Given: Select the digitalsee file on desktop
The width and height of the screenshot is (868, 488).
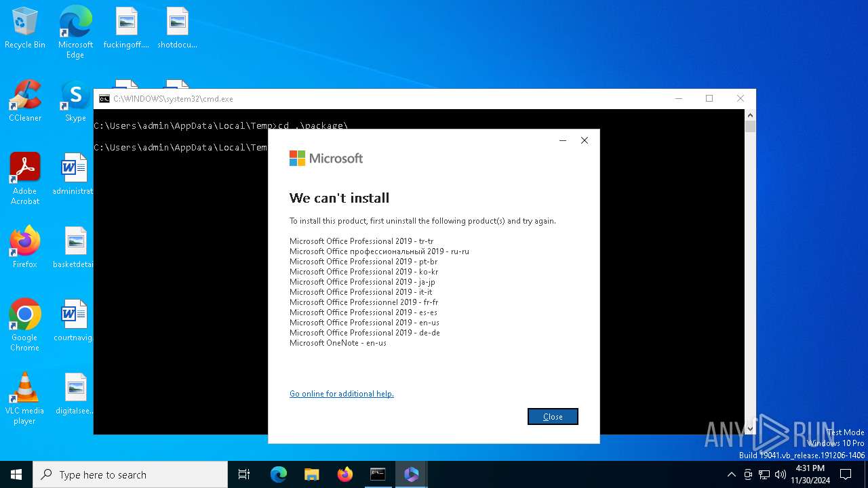Looking at the screenshot, I should (x=73, y=394).
